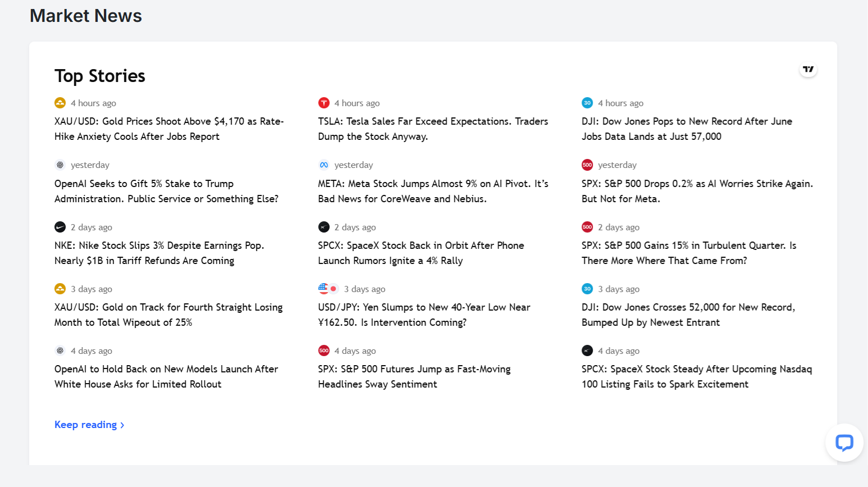Click the Tesla logo icon
The width and height of the screenshot is (868, 487).
(324, 103)
